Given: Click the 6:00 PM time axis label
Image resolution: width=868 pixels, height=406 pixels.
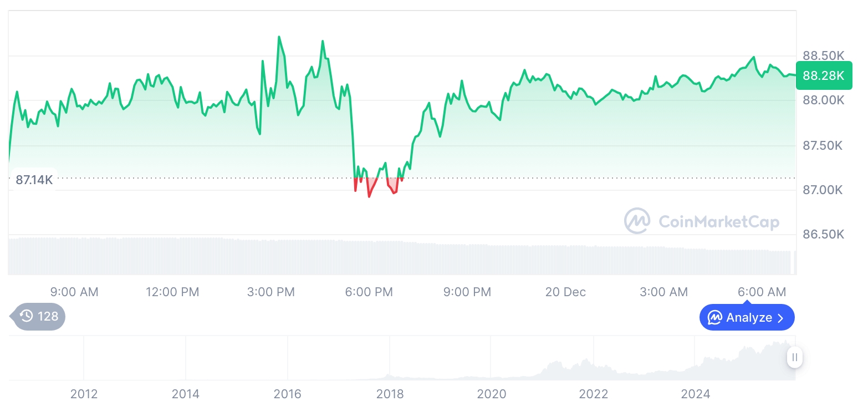Looking at the screenshot, I should pyautogui.click(x=369, y=292).
